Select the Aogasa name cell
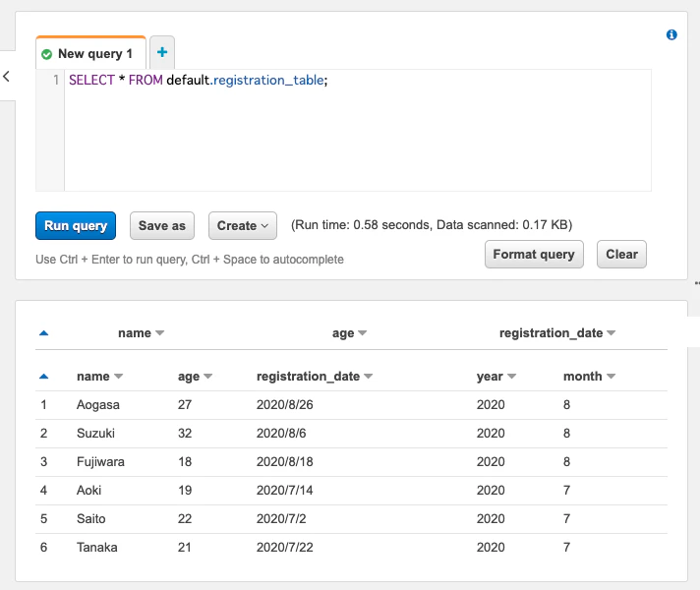Image resolution: width=700 pixels, height=590 pixels. [x=98, y=405]
